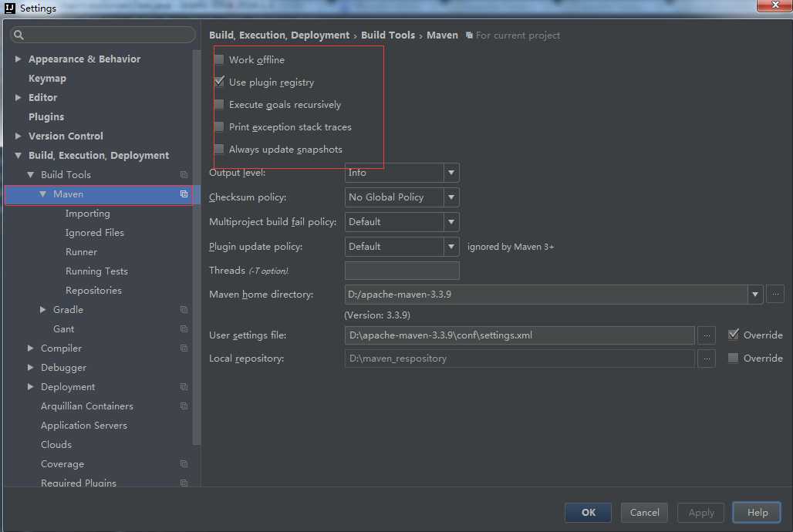Click the IntelliJ logo in title bar
The width and height of the screenshot is (793, 532).
tap(10, 8)
